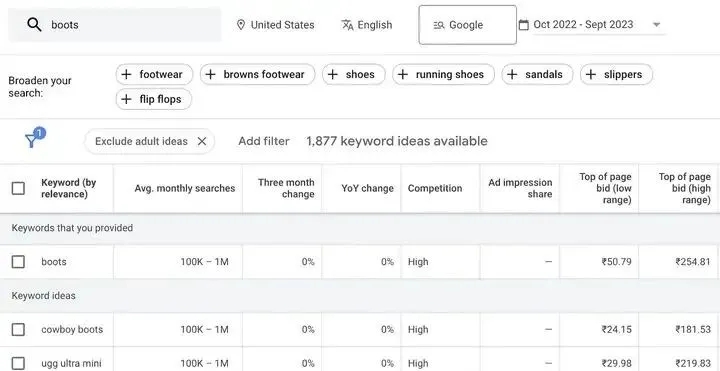Click plus icon on flip flops chip
The image size is (720, 371).
126,99
